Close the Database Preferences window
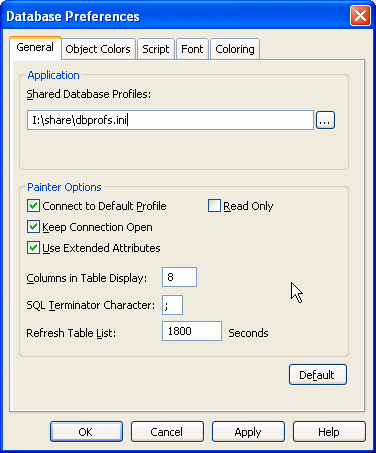Viewport: 376px width, 453px height. [x=360, y=16]
